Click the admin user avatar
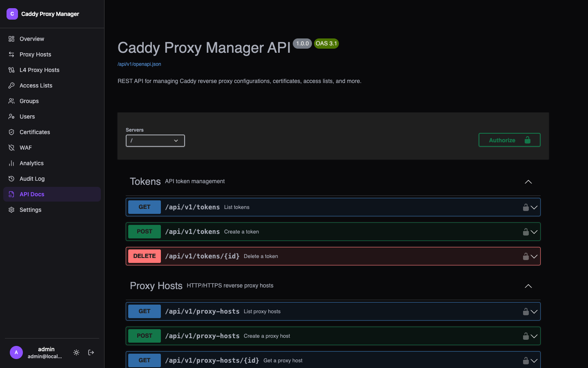The width and height of the screenshot is (588, 368). (x=16, y=352)
